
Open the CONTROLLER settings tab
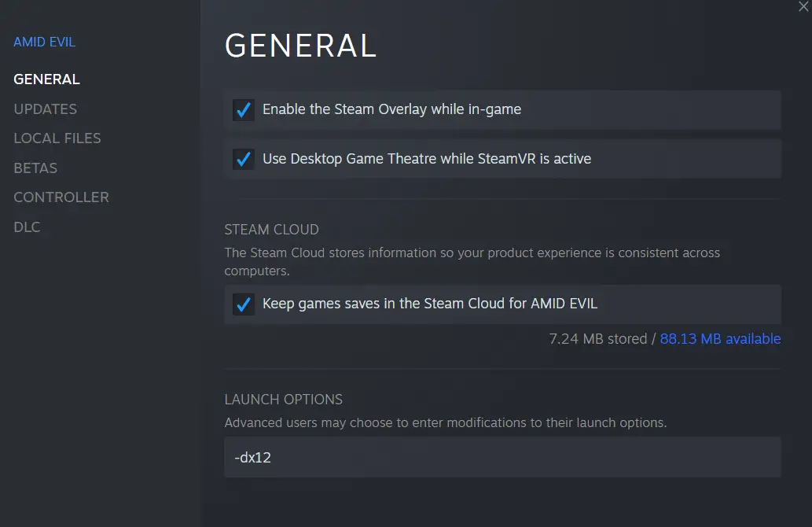coord(61,197)
